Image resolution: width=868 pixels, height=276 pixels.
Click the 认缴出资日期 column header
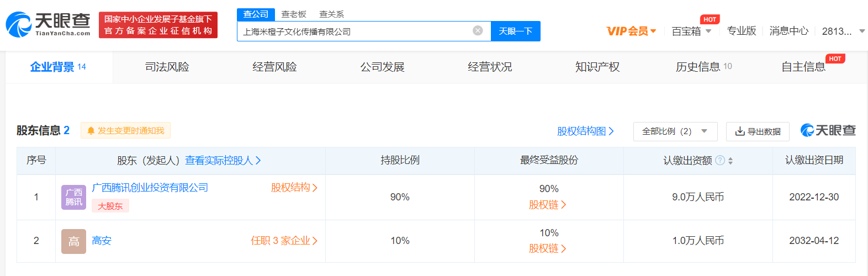[x=814, y=160]
